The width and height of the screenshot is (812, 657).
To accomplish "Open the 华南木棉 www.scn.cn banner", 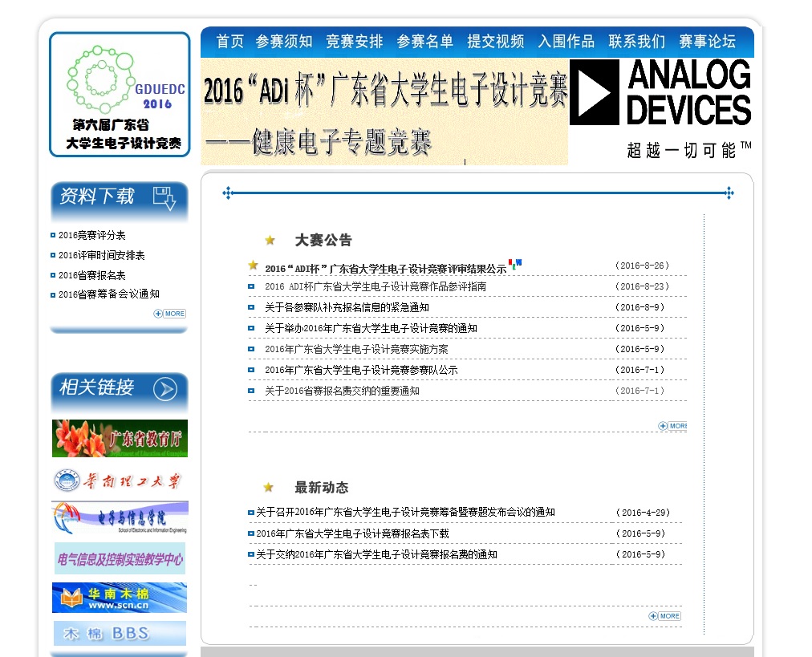I will [x=120, y=598].
